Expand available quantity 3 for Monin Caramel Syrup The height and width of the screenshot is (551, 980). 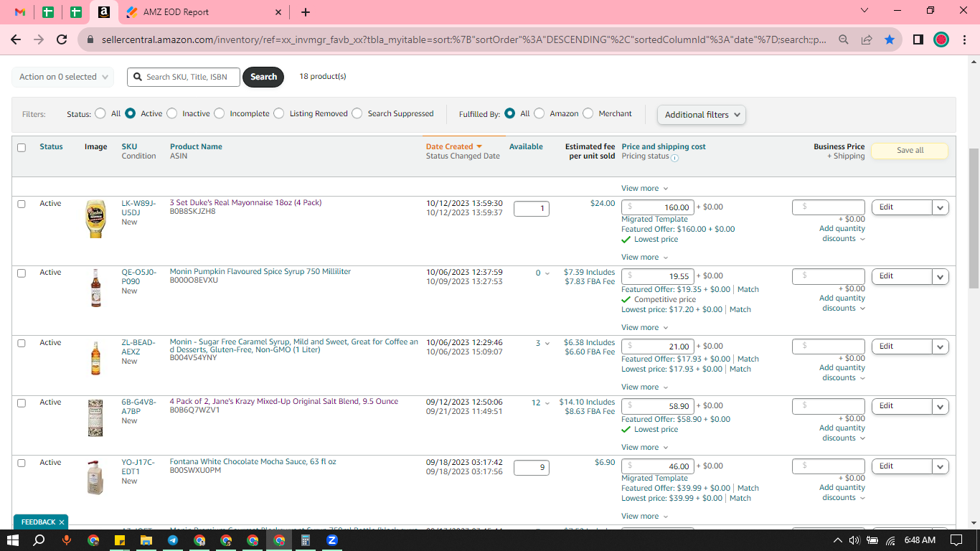543,344
